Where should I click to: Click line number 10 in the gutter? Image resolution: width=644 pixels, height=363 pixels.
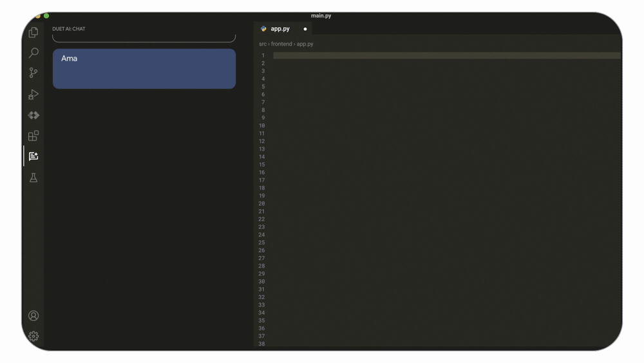262,126
